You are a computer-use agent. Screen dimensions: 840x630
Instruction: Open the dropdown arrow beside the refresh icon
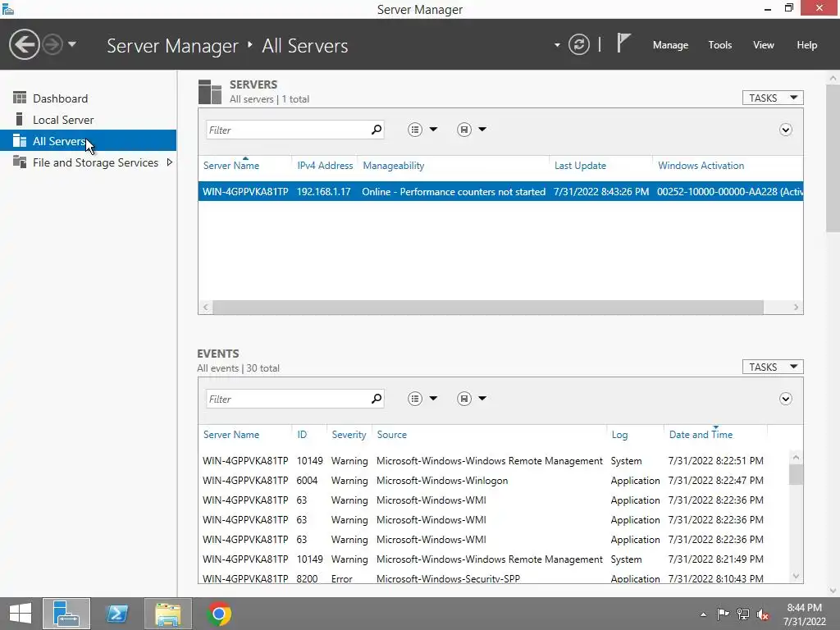557,45
